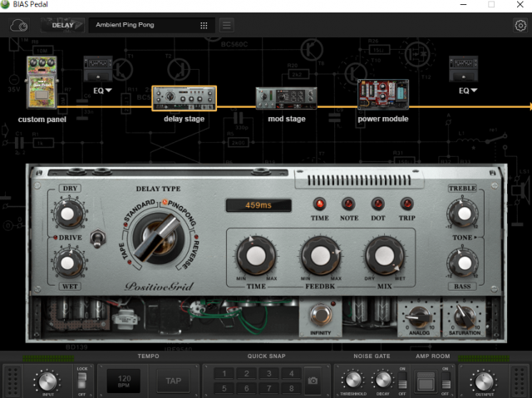Open the first EQ module icon

[x=98, y=69]
